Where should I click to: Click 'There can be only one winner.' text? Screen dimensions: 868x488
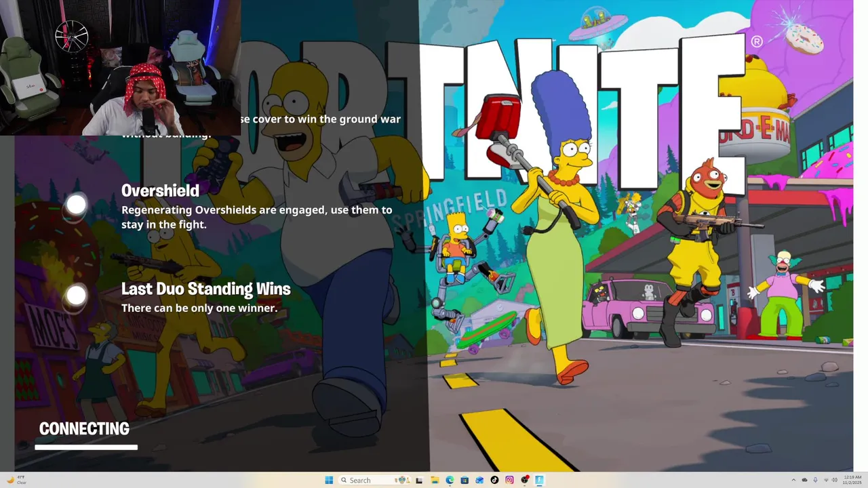[x=199, y=308]
